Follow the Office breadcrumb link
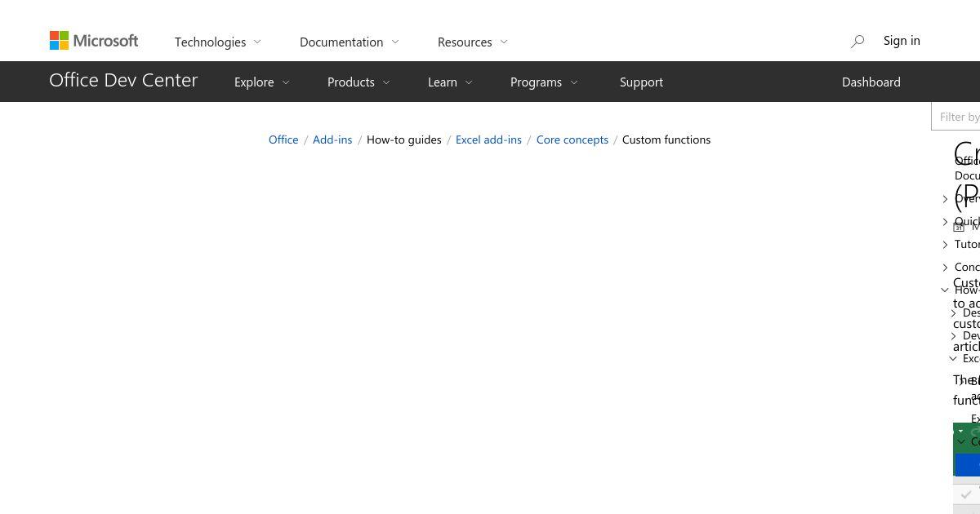This screenshot has height=514, width=980. point(283,140)
